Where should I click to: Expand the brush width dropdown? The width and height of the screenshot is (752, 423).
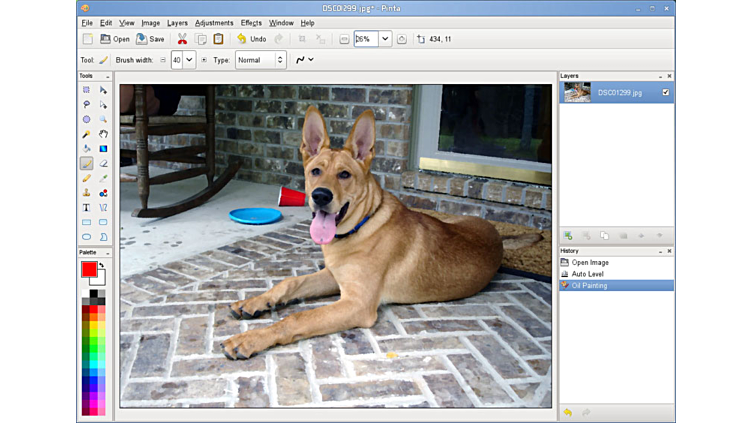[189, 60]
